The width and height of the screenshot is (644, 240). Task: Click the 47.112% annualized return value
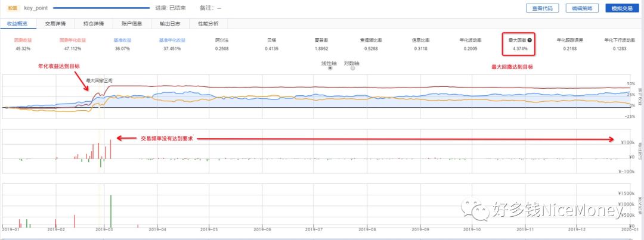pyautogui.click(x=72, y=48)
